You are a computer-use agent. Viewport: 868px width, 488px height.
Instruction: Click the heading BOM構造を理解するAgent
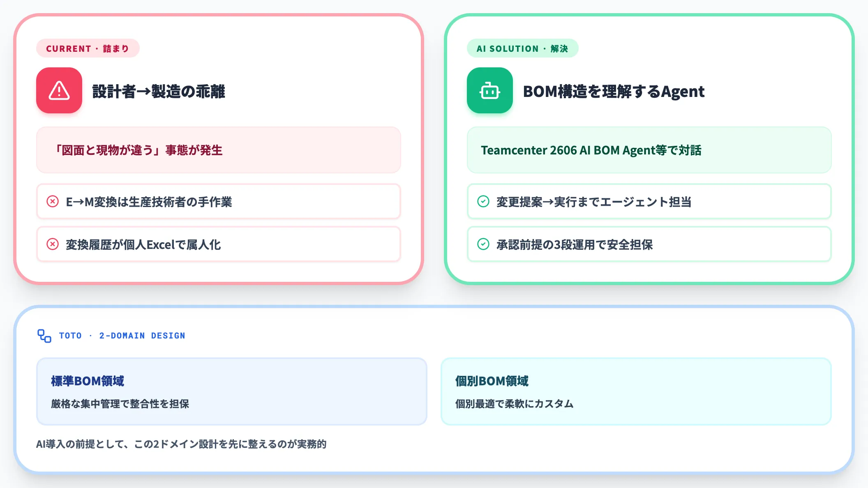pyautogui.click(x=614, y=91)
